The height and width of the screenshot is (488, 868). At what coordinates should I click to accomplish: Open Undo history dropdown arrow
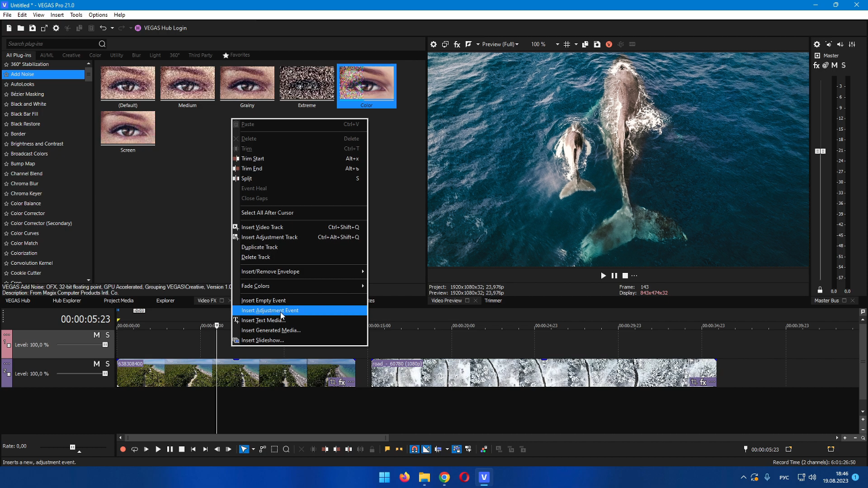[112, 28]
